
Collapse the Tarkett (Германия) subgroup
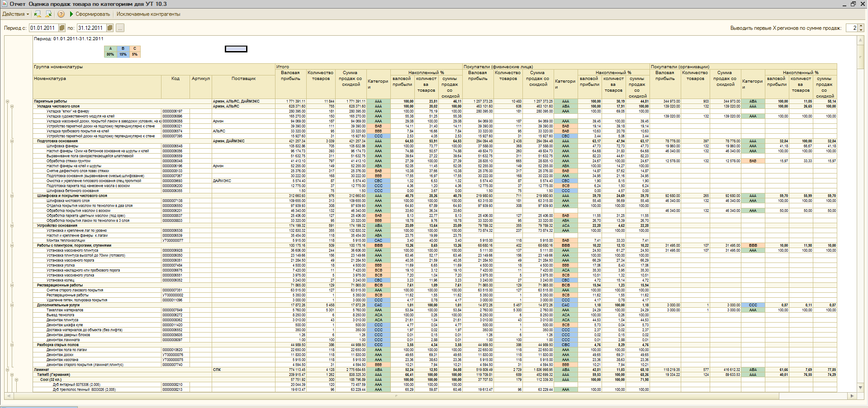[x=12, y=375]
